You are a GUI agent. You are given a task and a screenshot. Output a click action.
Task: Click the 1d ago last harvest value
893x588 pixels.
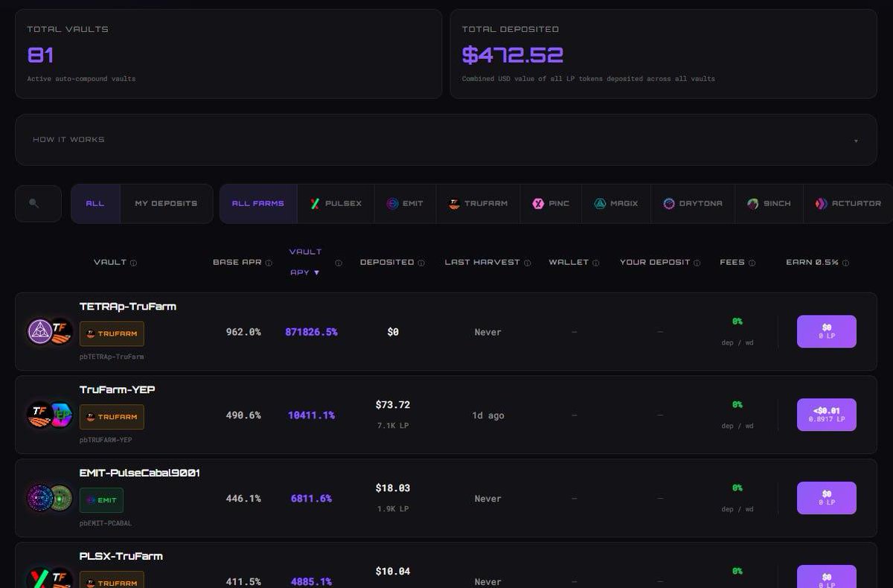point(488,415)
